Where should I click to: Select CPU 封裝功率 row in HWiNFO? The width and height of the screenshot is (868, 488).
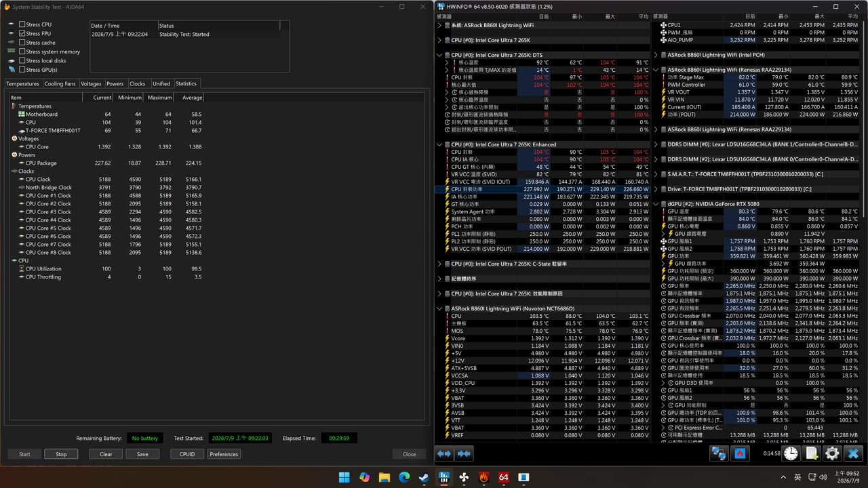point(543,189)
